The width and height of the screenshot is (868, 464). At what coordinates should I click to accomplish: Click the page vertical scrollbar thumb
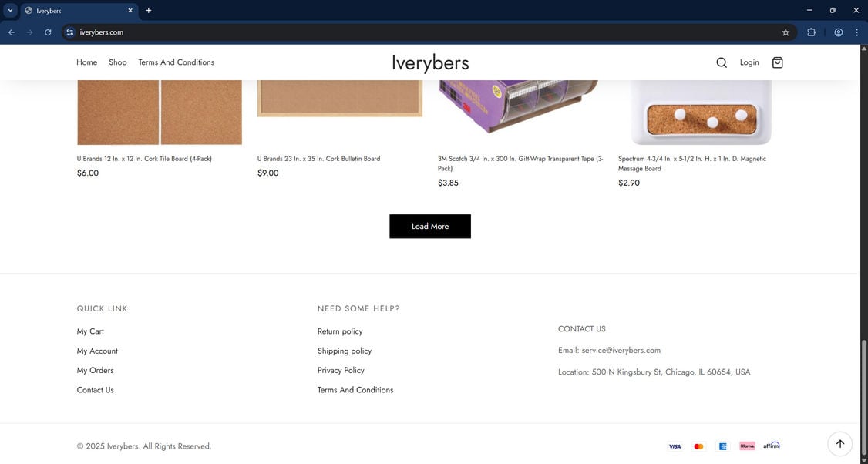(863, 398)
